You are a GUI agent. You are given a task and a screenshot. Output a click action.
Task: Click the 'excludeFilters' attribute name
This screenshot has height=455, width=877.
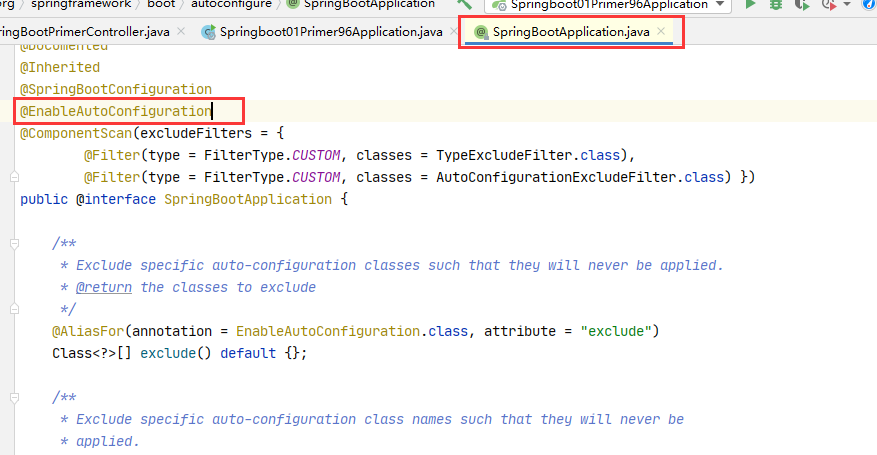tap(196, 134)
